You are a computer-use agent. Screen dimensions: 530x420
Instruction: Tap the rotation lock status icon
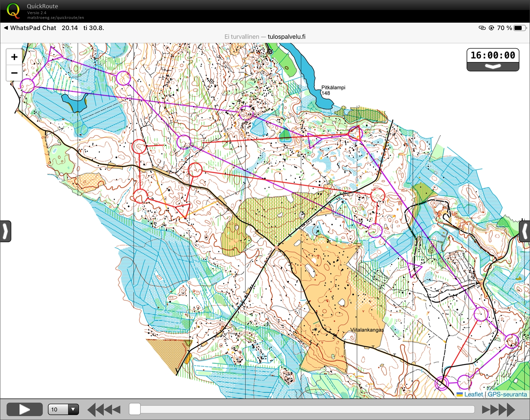click(x=491, y=28)
